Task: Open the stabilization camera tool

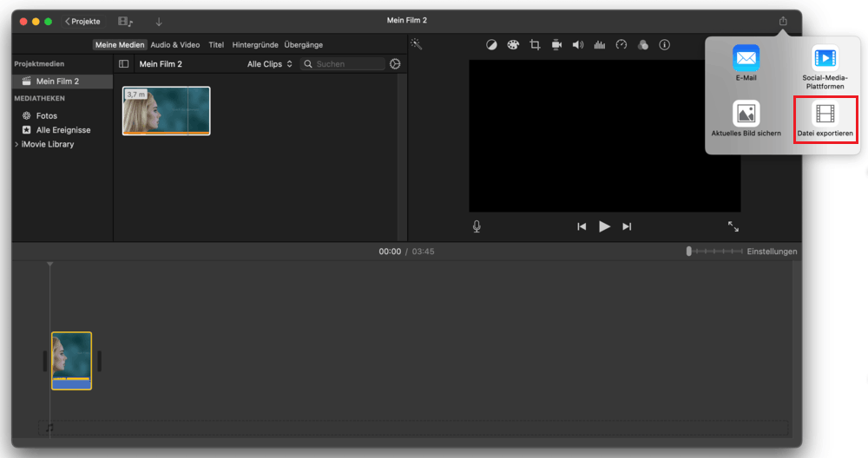Action: click(556, 45)
